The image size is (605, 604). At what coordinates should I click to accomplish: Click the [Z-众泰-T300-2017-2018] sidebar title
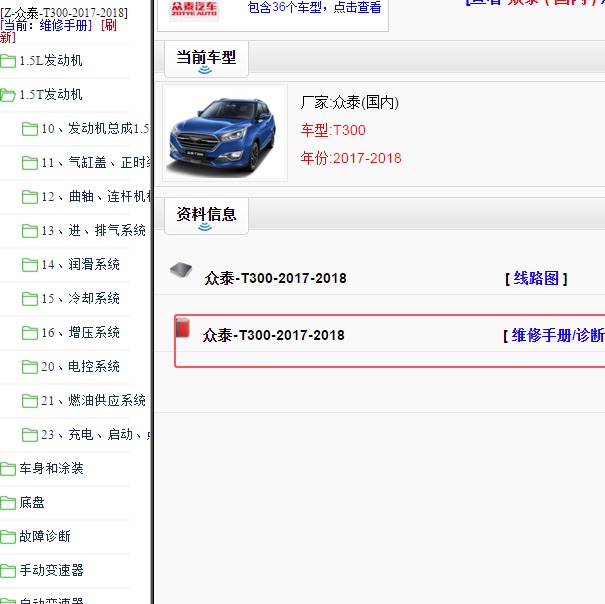tap(64, 13)
